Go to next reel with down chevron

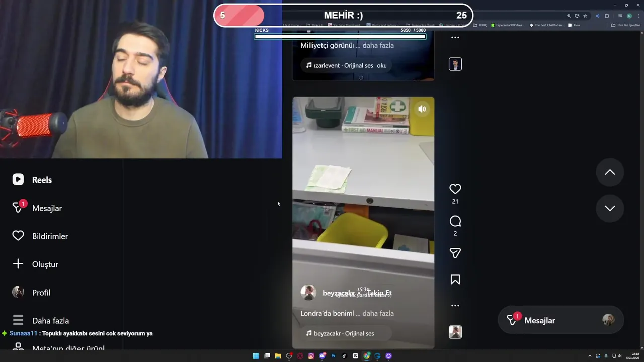(610, 208)
